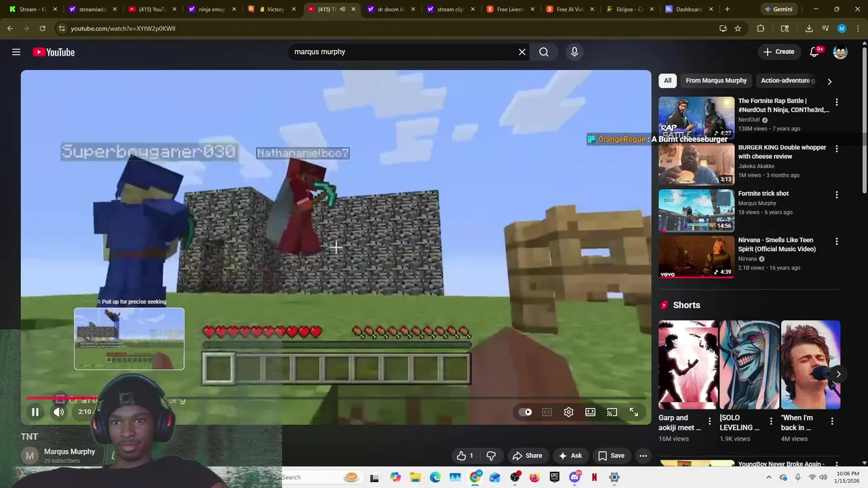This screenshot has width=868, height=488.
Task: Switch the player to theater mode
Action: click(591, 412)
